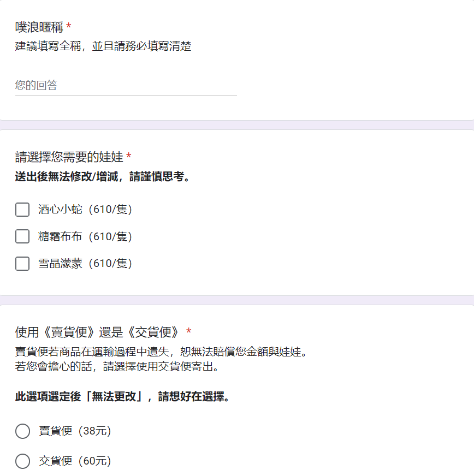Tick the 糖霜布布 checkbox
Image resolution: width=474 pixels, height=476 pixels.
coord(22,236)
